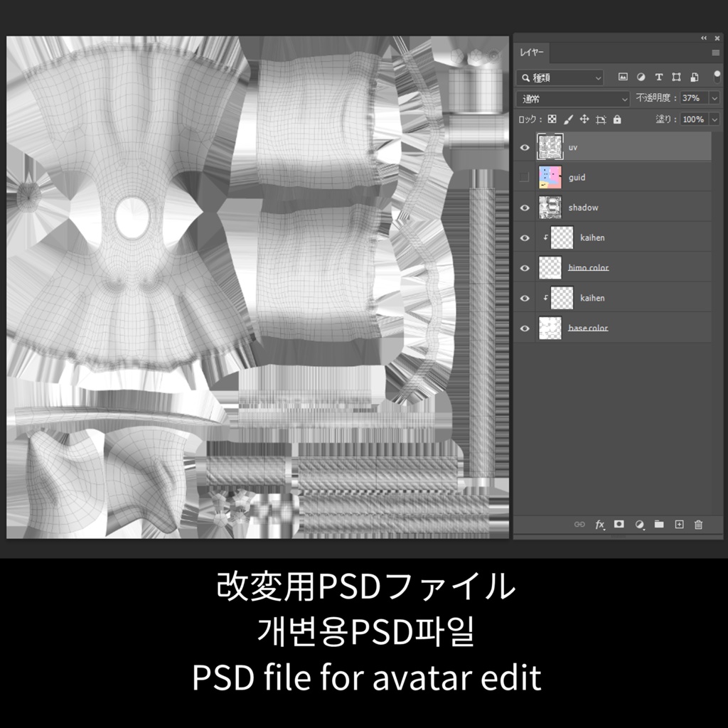The width and height of the screenshot is (728, 728).
Task: Create a new group folder icon
Action: [x=659, y=524]
